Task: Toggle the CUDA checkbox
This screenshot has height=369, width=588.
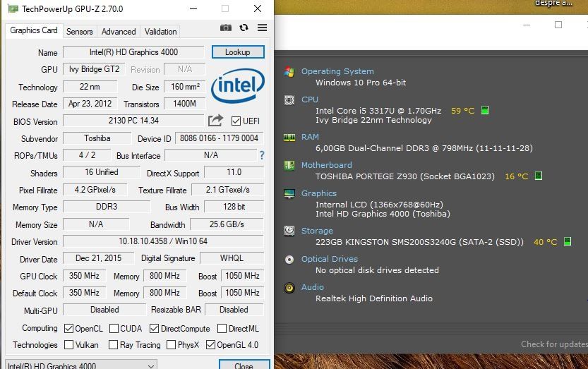Action: [x=114, y=329]
